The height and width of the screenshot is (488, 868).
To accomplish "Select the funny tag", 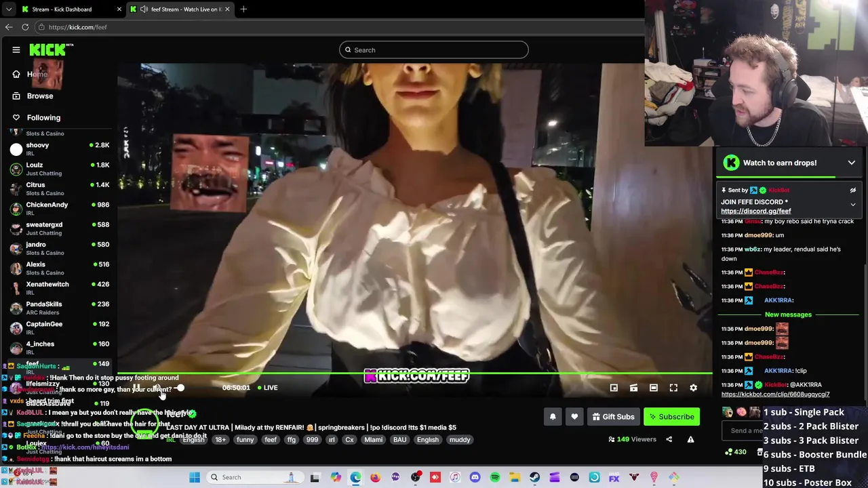I will click(x=245, y=440).
